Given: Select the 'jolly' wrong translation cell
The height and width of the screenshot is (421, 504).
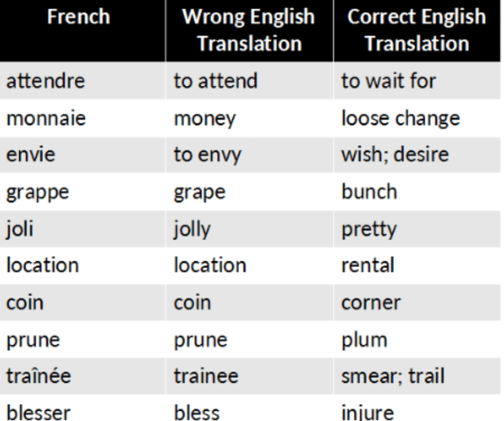Looking at the screenshot, I should pos(189,230).
